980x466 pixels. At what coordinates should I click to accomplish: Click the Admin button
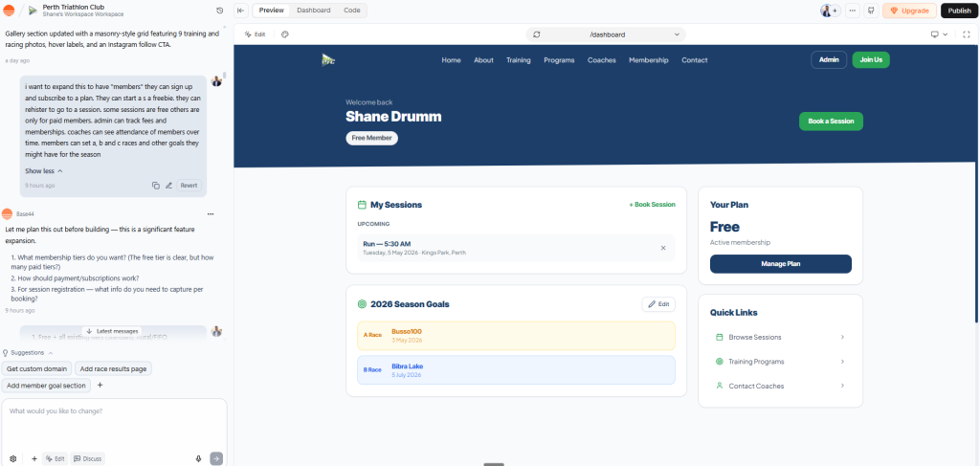click(x=829, y=60)
